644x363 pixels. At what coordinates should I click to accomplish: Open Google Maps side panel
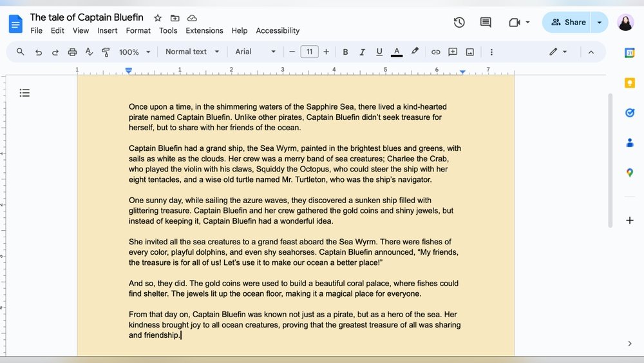tap(630, 173)
